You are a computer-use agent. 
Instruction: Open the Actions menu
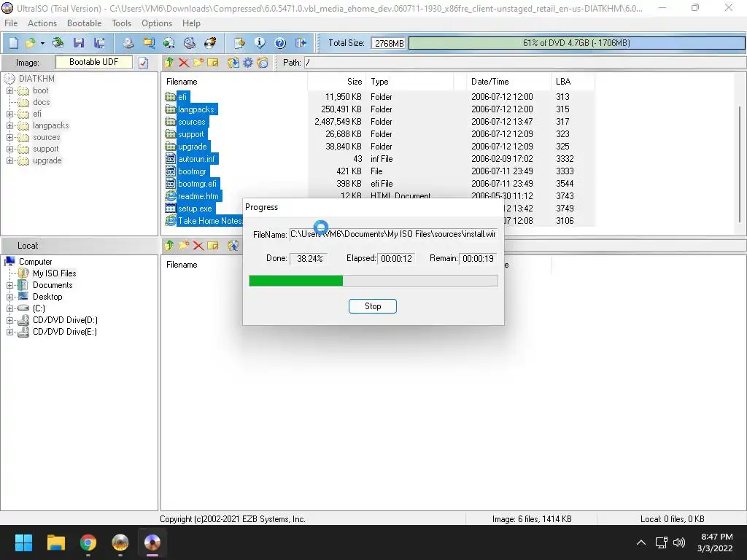[x=42, y=23]
